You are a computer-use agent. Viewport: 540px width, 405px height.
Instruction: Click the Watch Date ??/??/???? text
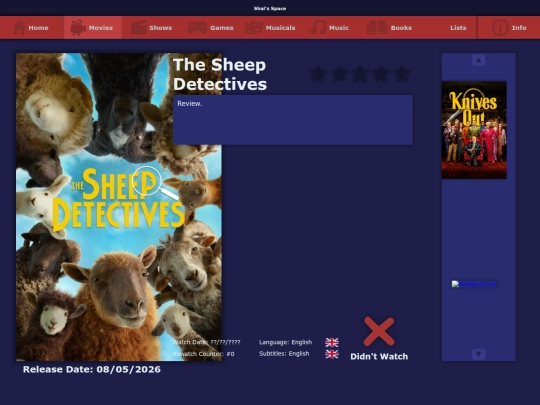(x=207, y=342)
